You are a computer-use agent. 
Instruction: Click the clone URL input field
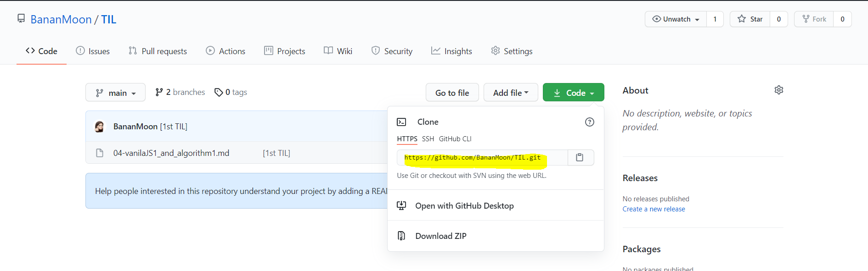[482, 157]
